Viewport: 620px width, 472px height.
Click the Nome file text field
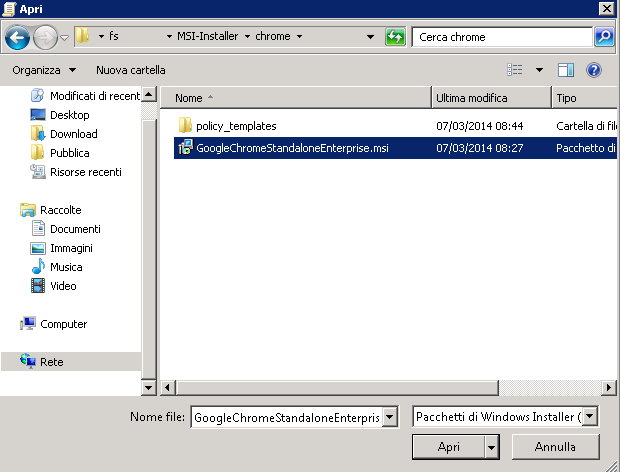[x=287, y=417]
